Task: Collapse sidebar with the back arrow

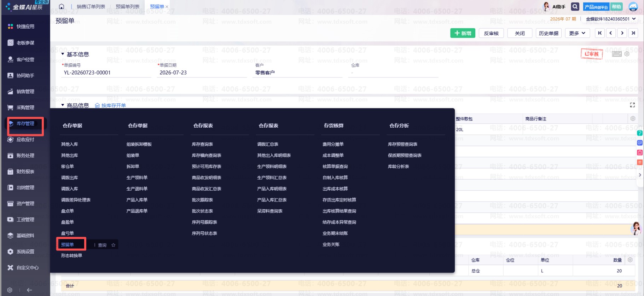Action: tap(29, 290)
